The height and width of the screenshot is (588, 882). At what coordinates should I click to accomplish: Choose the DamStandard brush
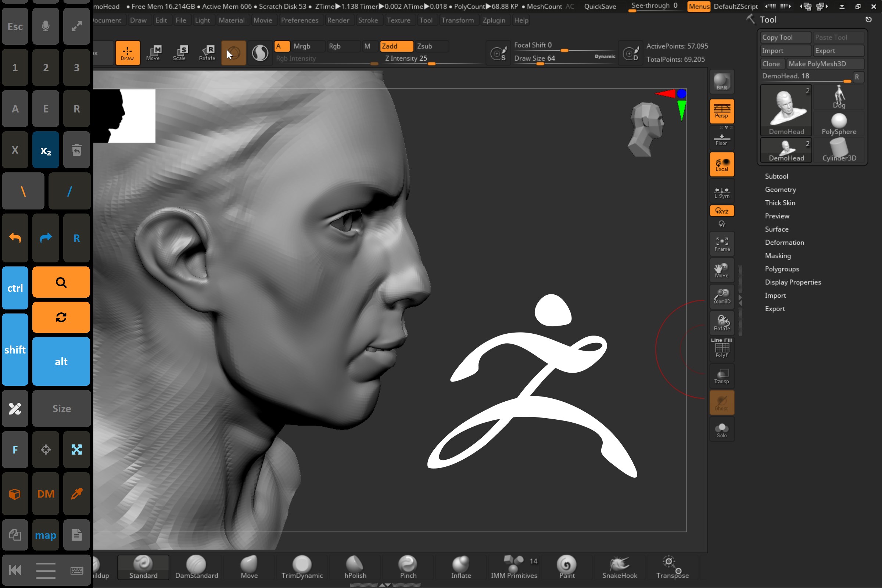click(197, 567)
